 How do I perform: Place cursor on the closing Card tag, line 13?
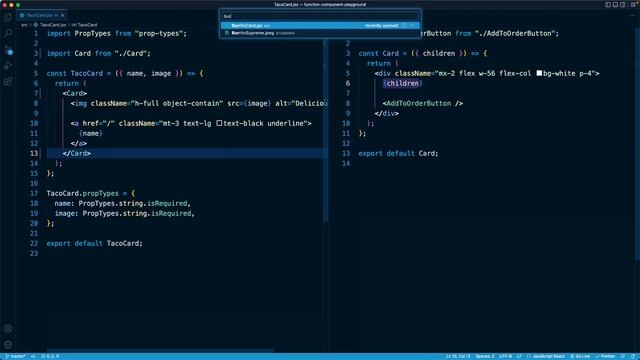tap(77, 153)
